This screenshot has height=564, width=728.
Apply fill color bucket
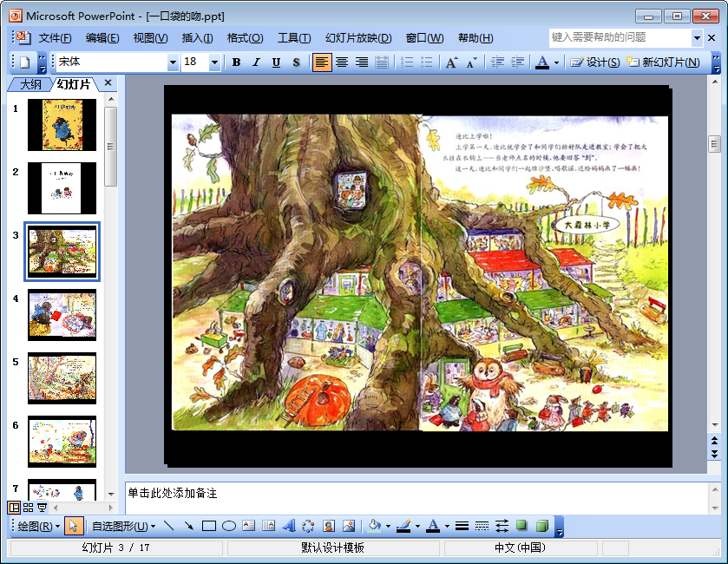(x=374, y=526)
